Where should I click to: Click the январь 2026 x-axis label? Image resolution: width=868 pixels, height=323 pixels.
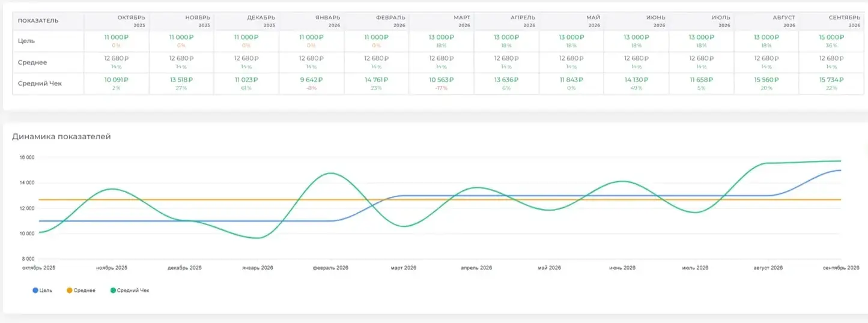click(258, 268)
